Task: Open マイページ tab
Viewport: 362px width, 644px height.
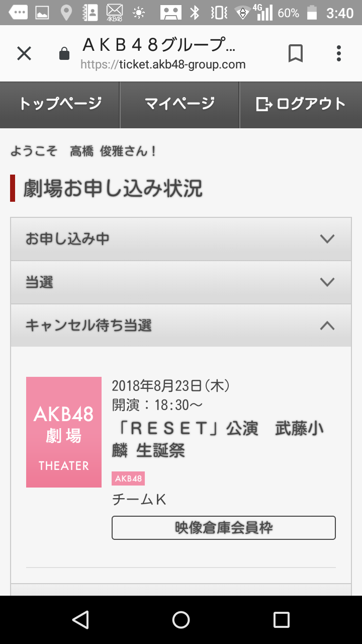Action: 180,105
